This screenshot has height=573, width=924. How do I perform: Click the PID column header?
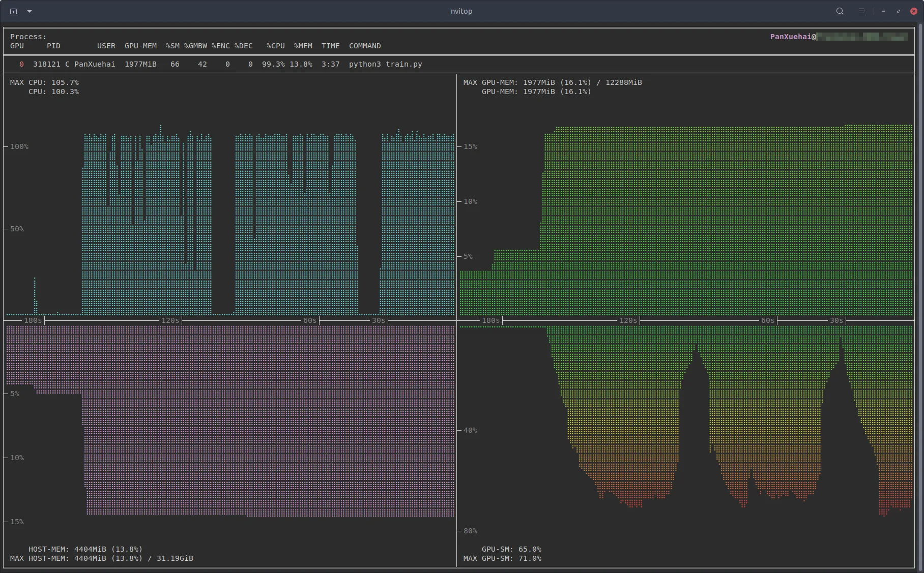coord(53,46)
